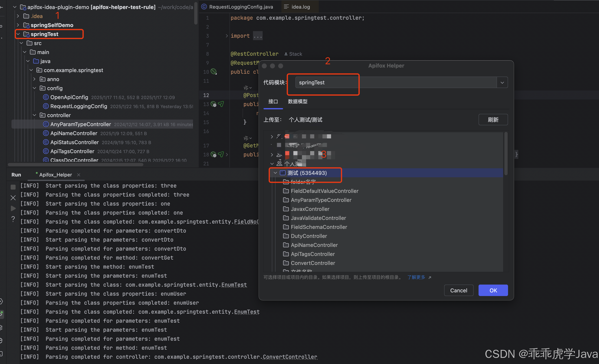Expand the anno package folder
Screen dimensions: 599x364
[x=34, y=79]
